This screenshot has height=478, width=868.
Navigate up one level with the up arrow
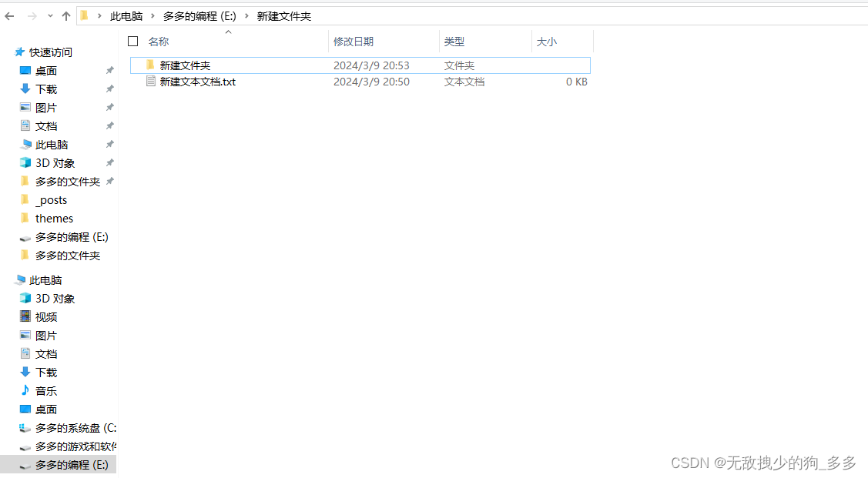pos(65,15)
